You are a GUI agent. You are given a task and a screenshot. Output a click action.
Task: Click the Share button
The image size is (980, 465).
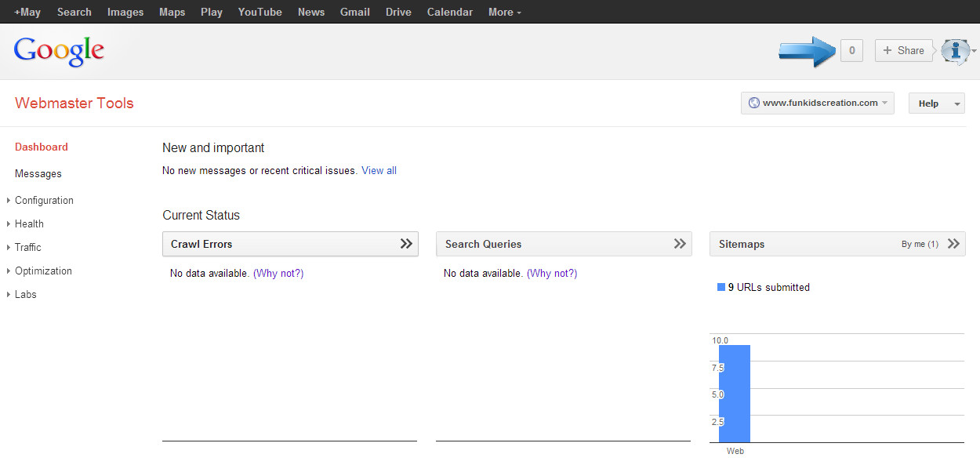[904, 50]
